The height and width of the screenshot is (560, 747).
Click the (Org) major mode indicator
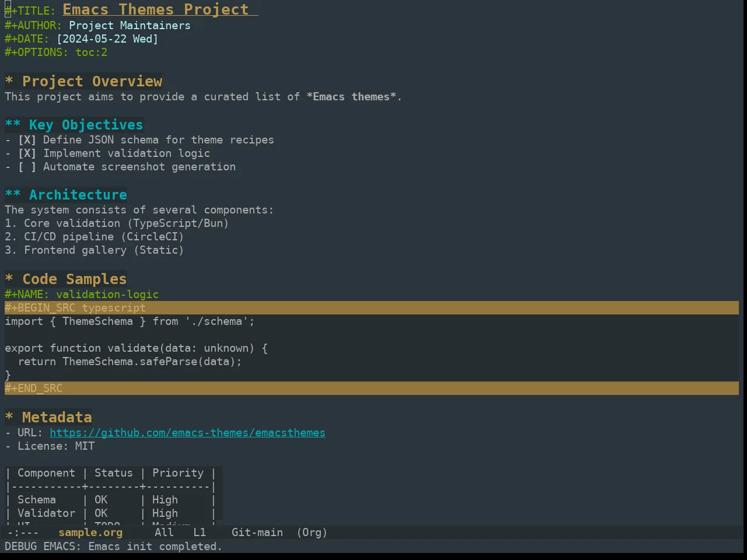(312, 533)
